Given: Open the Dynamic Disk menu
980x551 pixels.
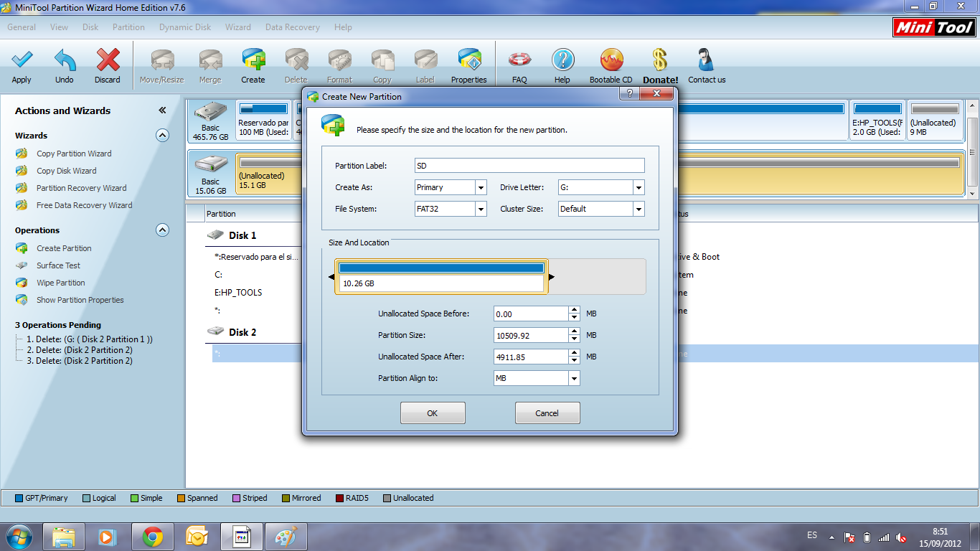Looking at the screenshot, I should pos(185,27).
